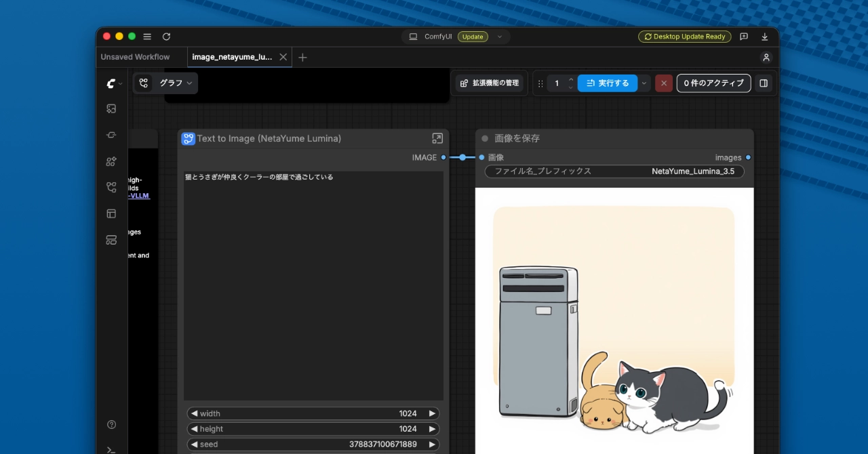Image resolution: width=868 pixels, height=454 pixels.
Task: Click the blue 実行する run button
Action: (608, 83)
